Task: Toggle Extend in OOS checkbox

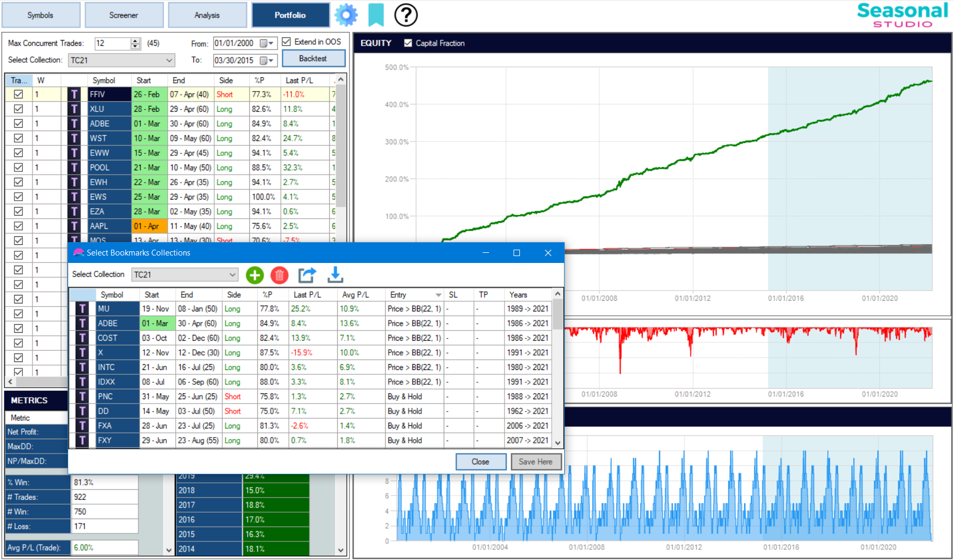Action: tap(286, 42)
